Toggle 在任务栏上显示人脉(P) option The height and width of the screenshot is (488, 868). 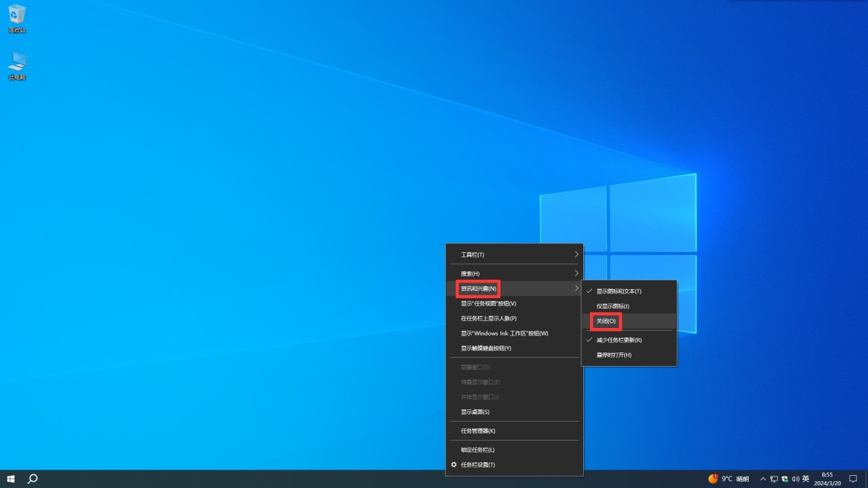click(514, 319)
